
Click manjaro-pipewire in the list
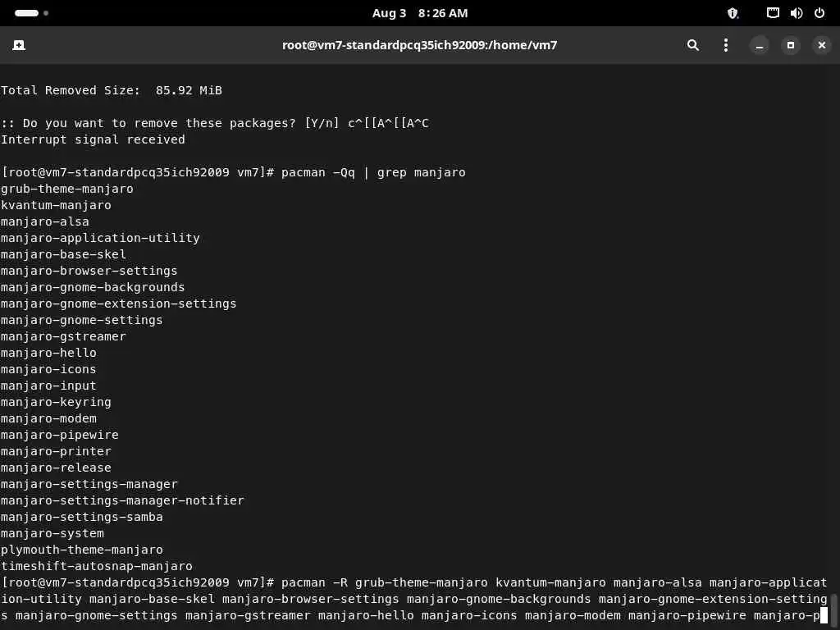[x=59, y=435]
